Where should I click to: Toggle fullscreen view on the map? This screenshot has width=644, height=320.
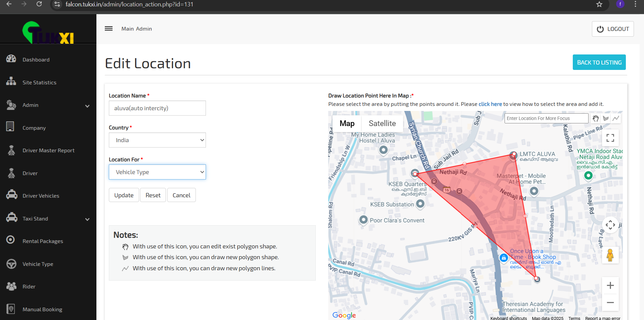tap(610, 138)
